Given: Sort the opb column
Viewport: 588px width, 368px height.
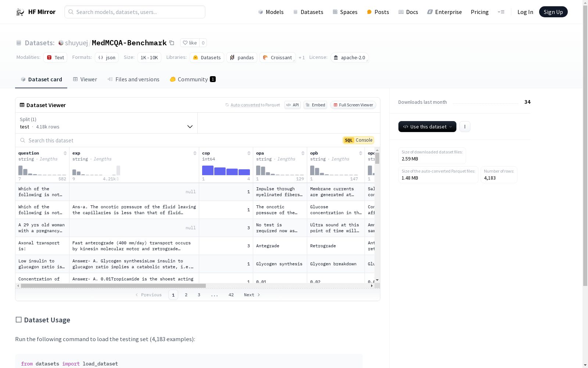Looking at the screenshot, I should [x=361, y=153].
